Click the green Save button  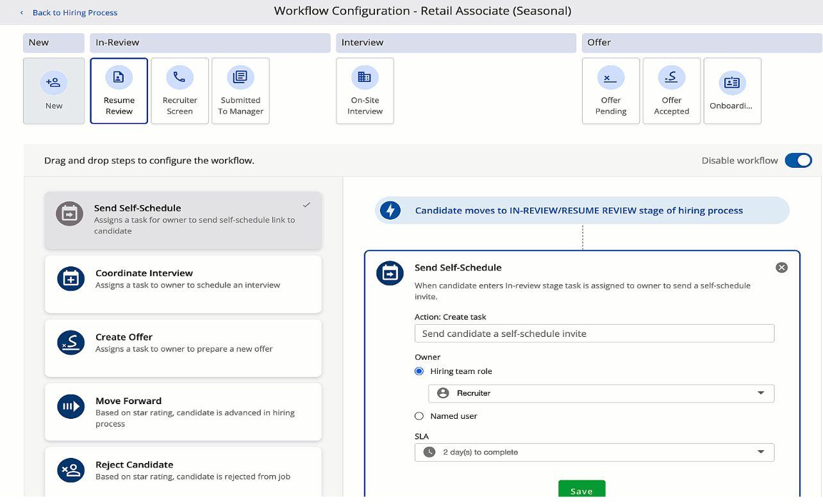581,490
